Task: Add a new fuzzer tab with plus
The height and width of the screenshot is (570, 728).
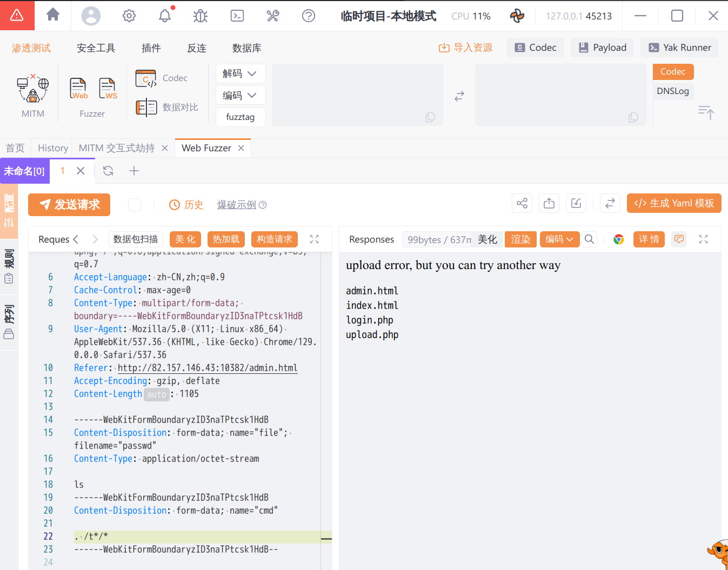Action: (x=134, y=171)
